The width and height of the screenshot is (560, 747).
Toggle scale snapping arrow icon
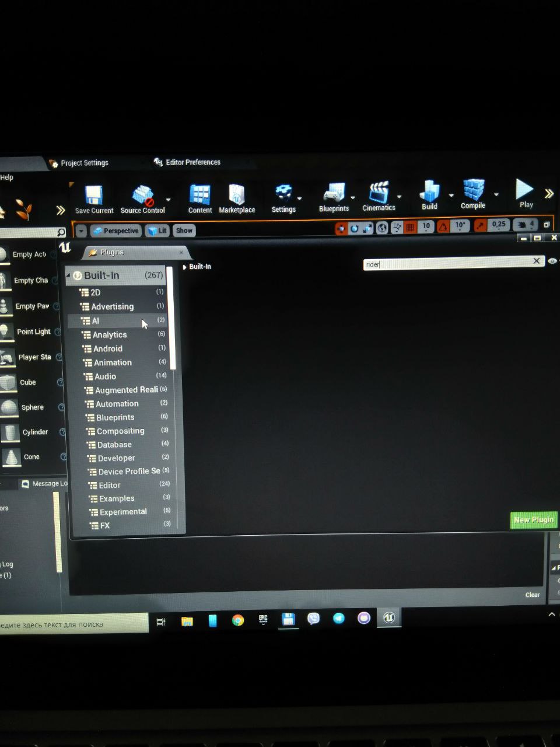click(x=481, y=225)
